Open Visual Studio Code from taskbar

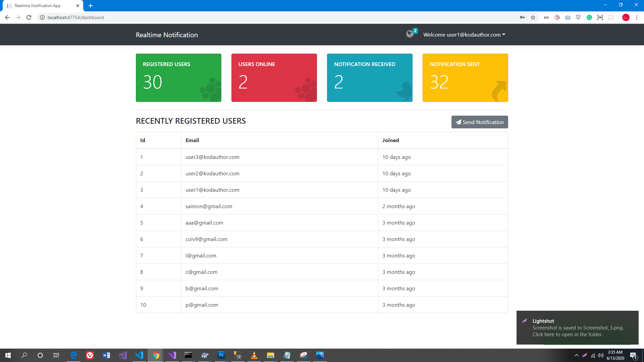coord(139,355)
